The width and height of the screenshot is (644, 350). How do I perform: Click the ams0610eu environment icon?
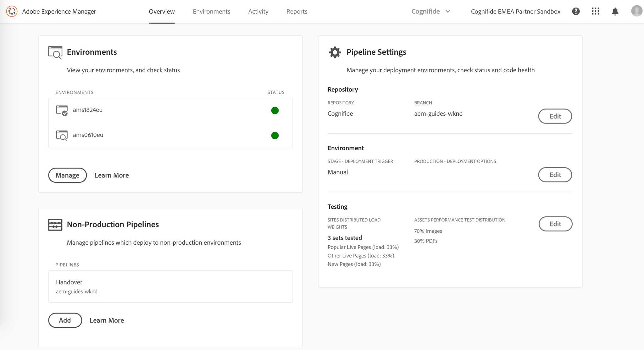click(x=62, y=136)
